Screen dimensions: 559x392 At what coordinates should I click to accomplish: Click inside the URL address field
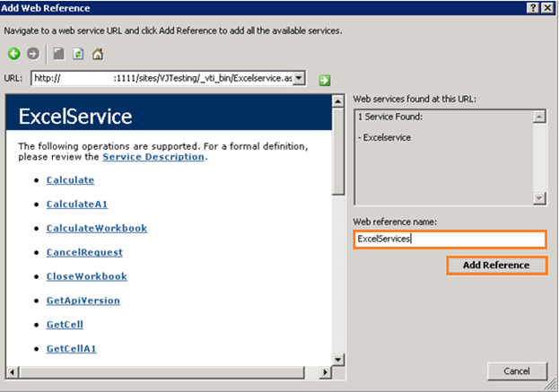[x=162, y=79]
